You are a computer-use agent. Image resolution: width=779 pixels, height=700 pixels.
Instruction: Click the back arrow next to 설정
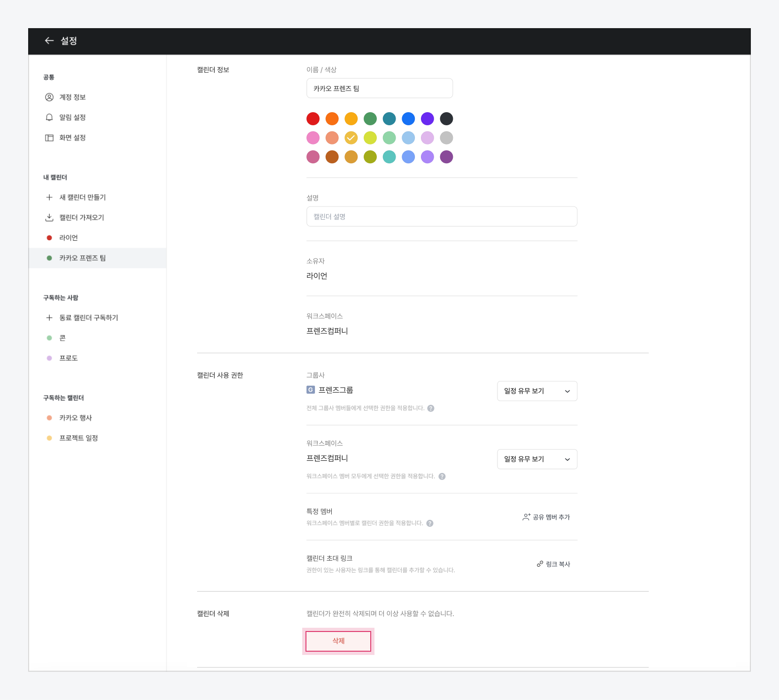49,41
